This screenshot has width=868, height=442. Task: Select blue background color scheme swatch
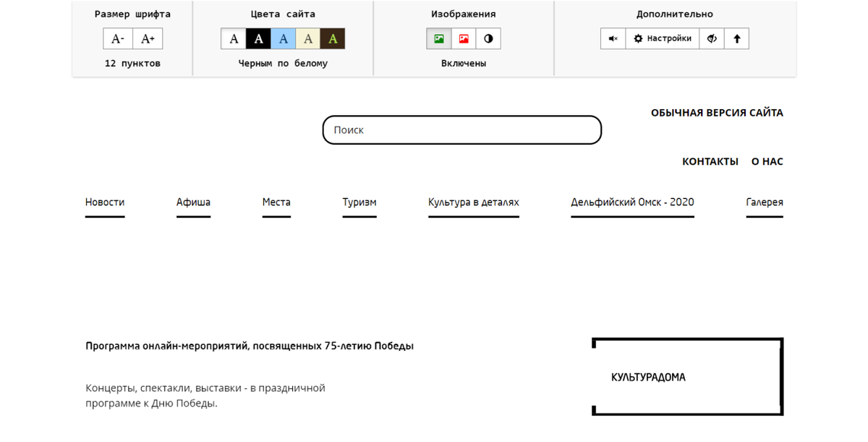[x=283, y=39]
